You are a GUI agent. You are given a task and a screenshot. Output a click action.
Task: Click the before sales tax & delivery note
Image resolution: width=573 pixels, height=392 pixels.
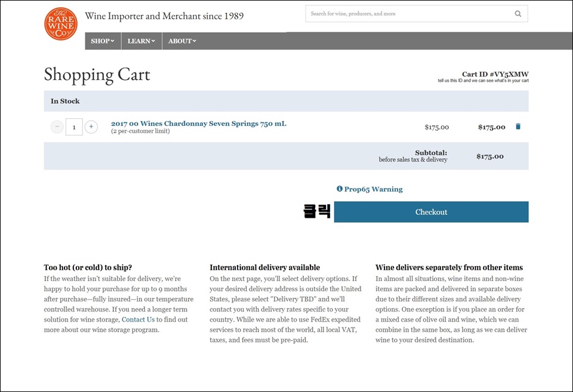click(x=413, y=160)
